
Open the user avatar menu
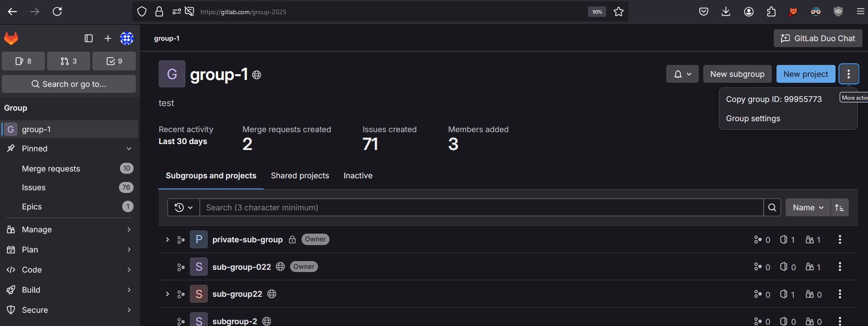click(127, 38)
